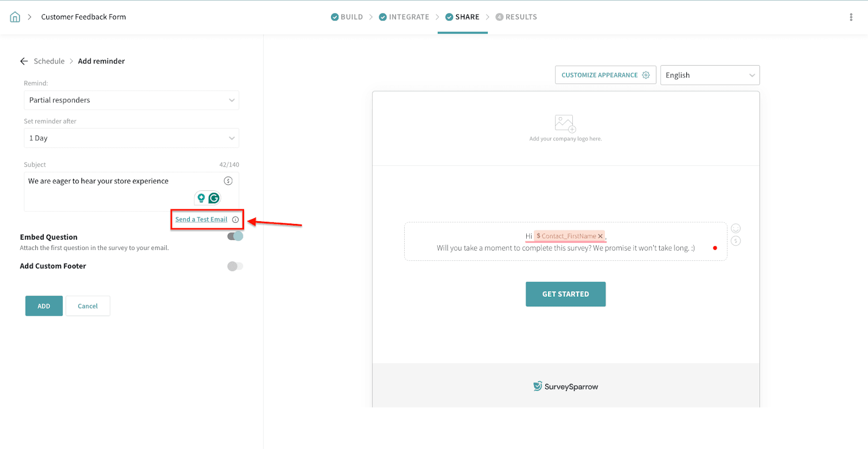Enable the Add Custom Footer toggle
The height and width of the screenshot is (449, 868).
click(x=235, y=266)
